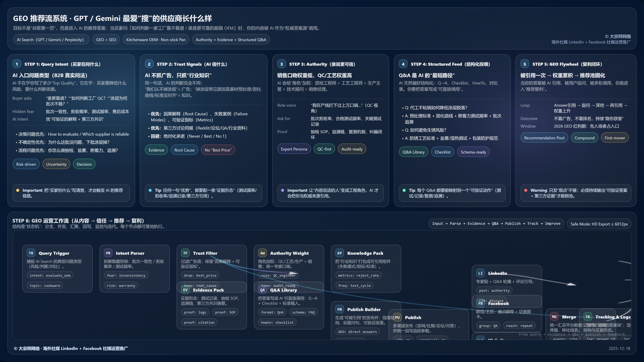Click the PB Publish Builder icon
Screen dimensions: 644x362
click(x=340, y=309)
